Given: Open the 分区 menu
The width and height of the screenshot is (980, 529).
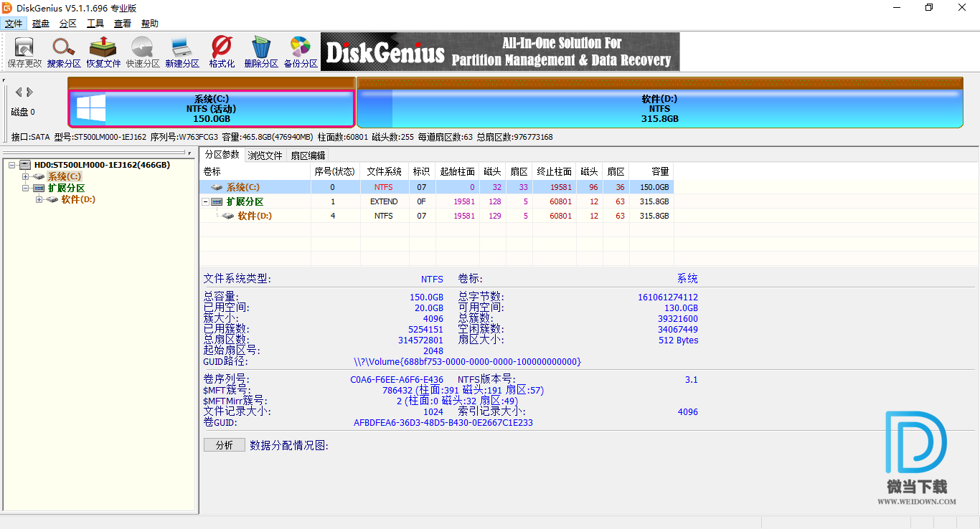Looking at the screenshot, I should (x=68, y=24).
